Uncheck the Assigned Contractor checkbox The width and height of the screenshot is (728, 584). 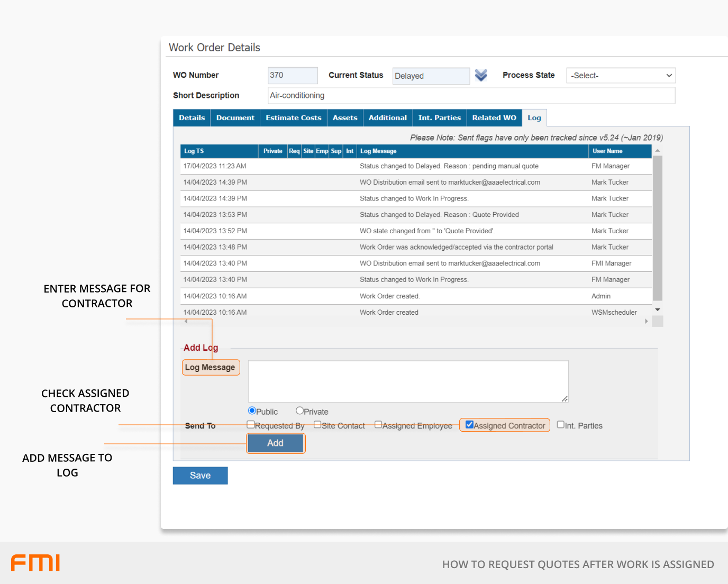point(469,425)
